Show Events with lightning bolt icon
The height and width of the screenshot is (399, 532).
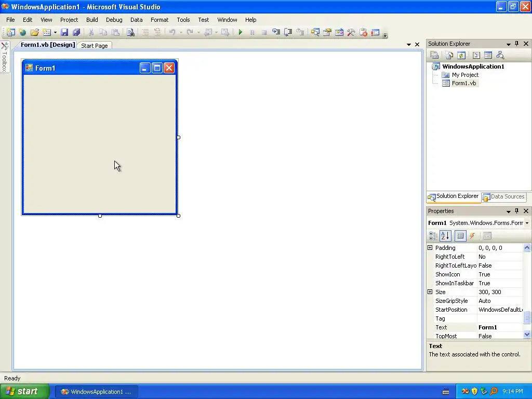click(x=472, y=236)
